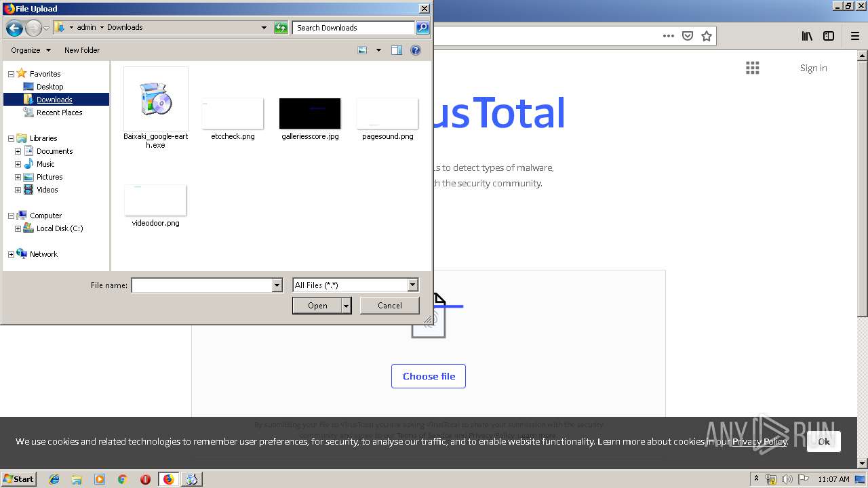Image resolution: width=868 pixels, height=488 pixels.
Task: Open the Open button's arrow menu
Action: [347, 306]
